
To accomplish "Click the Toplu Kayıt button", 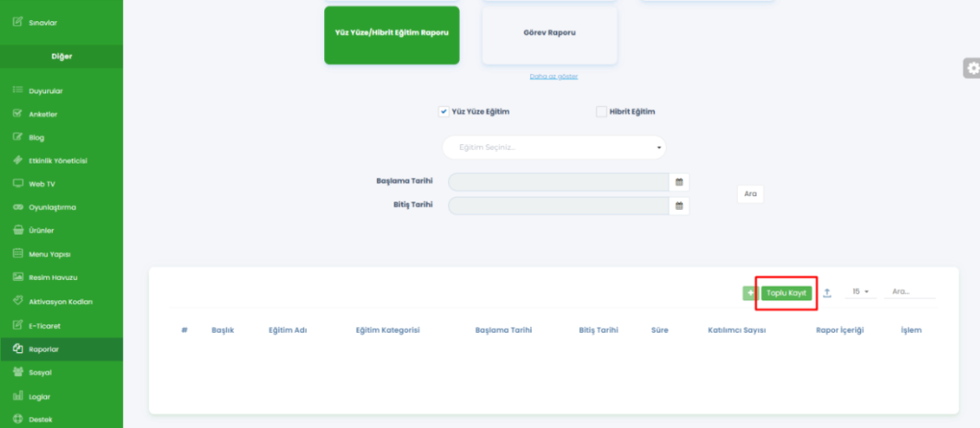I will (786, 293).
